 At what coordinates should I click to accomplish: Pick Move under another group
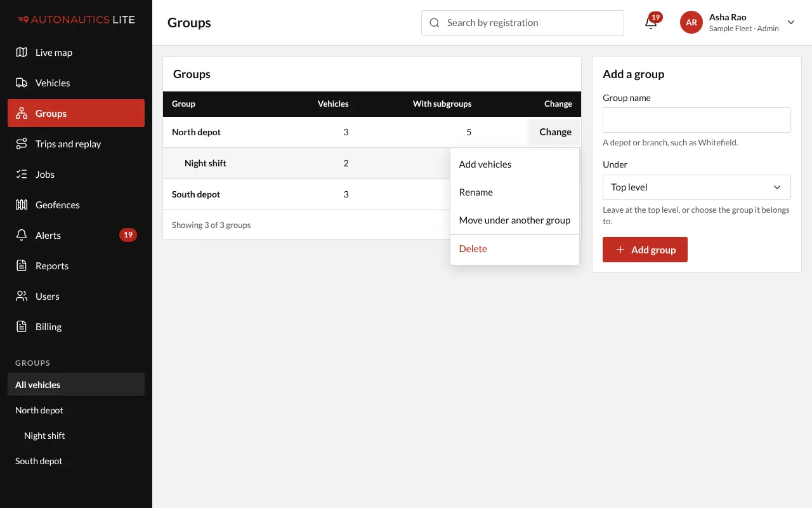(514, 220)
